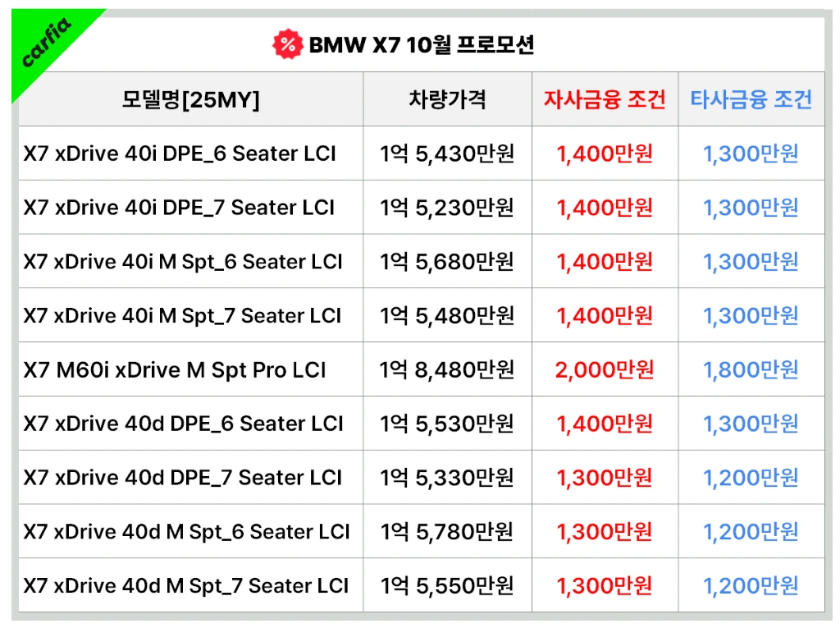Screen dimensions: 840x628
Task: Click the red percent discount badge icon
Action: (287, 44)
